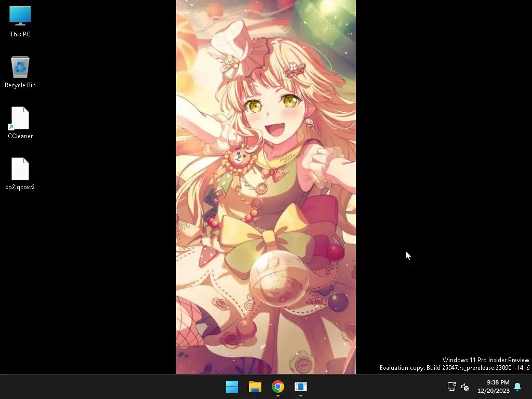Select the xp2.qcow2 file icon
Viewport: 532px width, 399px height.
coord(20,169)
